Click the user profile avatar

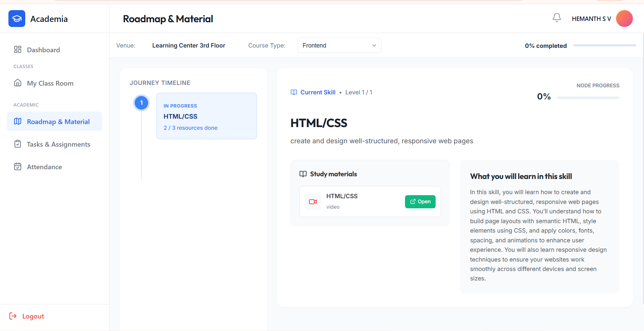click(x=624, y=19)
